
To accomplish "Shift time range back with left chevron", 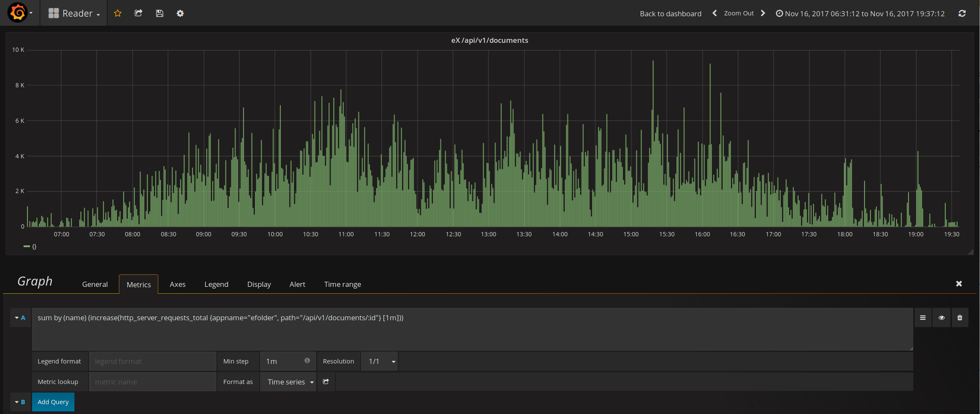I will tap(714, 13).
